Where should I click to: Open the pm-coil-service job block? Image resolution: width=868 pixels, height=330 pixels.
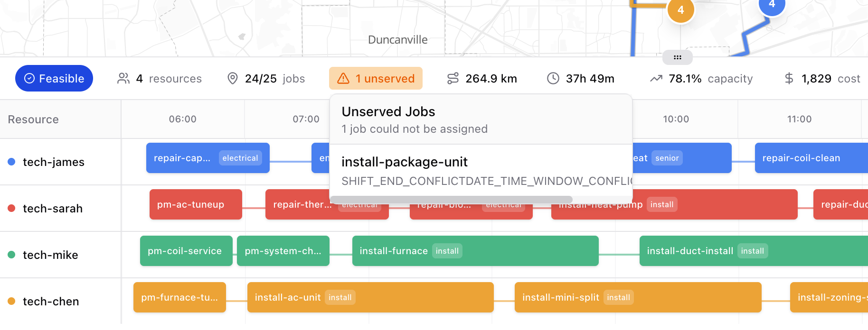[x=186, y=251]
